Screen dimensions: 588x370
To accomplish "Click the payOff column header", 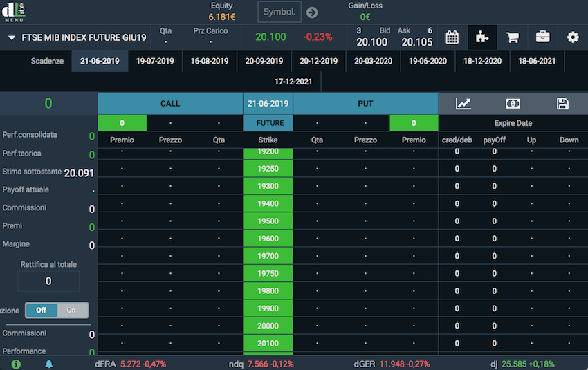I will point(494,140).
